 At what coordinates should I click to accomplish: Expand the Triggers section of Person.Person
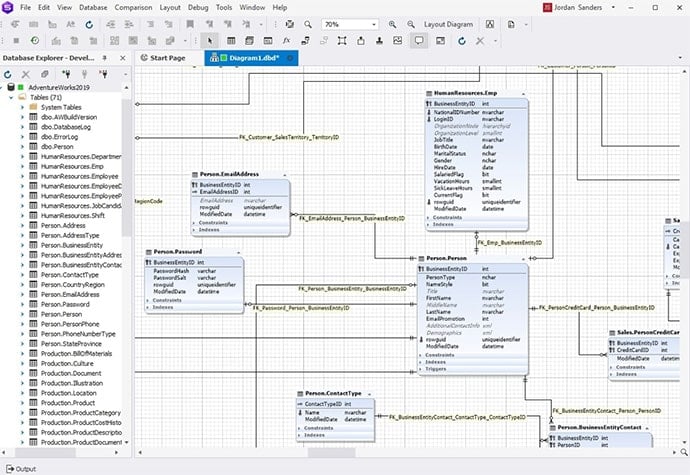point(421,369)
